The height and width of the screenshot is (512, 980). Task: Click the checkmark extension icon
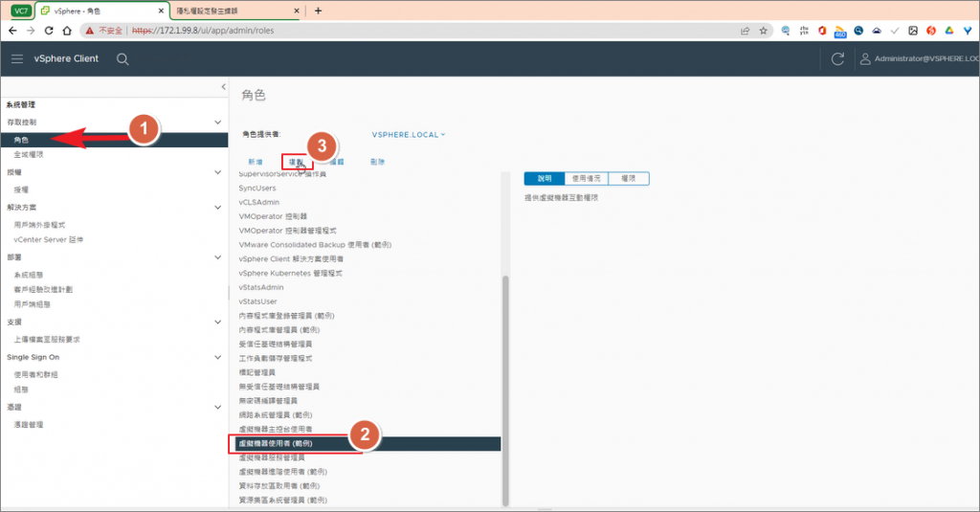[x=895, y=30]
